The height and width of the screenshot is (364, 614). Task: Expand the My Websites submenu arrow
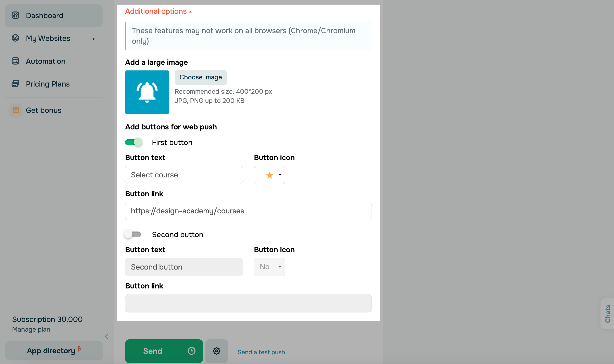[94, 39]
